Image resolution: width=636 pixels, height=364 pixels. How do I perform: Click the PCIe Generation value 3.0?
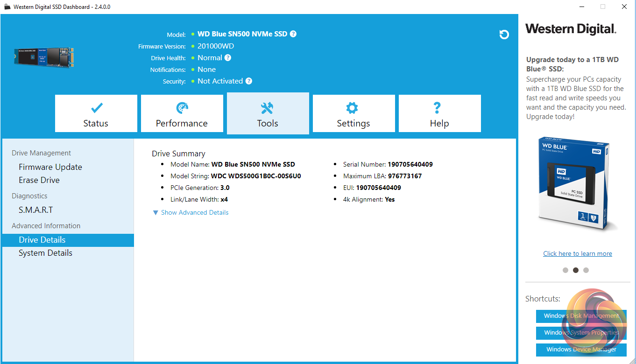click(x=225, y=188)
